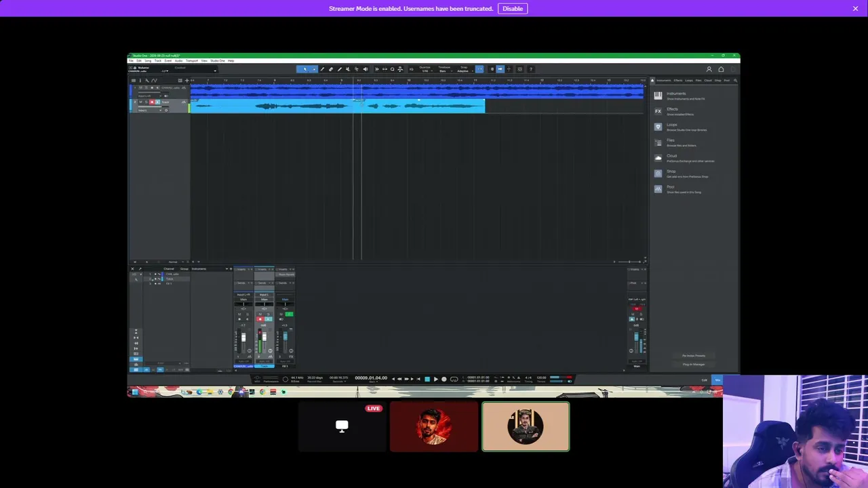Open the Edit menu
Viewport: 868px width, 488px height.
[139, 61]
